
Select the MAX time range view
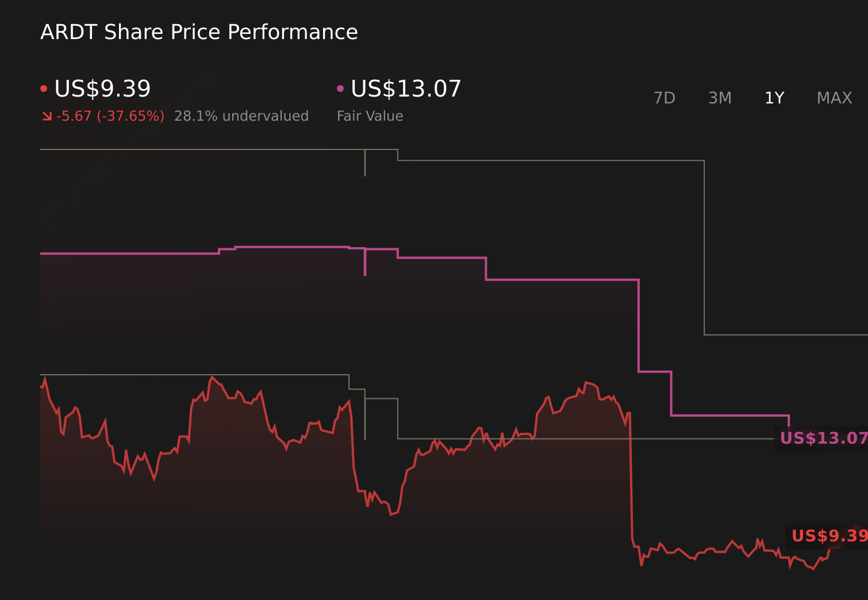[x=834, y=98]
